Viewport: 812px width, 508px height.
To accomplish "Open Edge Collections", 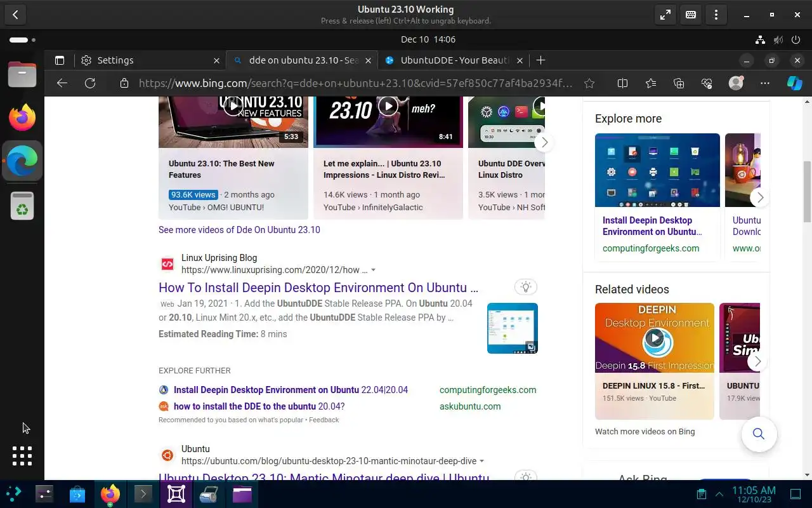I will tap(679, 83).
